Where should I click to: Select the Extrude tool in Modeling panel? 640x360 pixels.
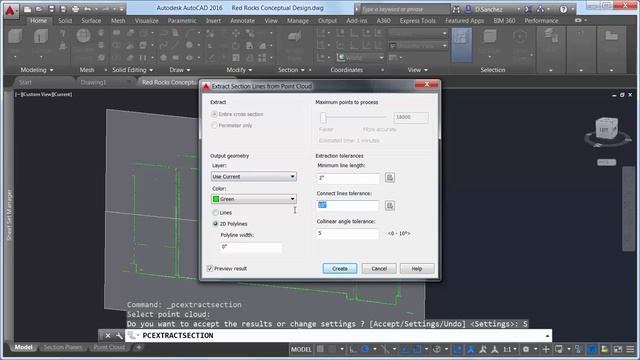click(x=41, y=36)
